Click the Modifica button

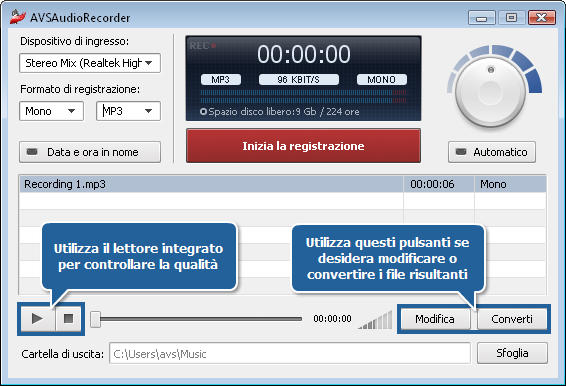pos(435,319)
